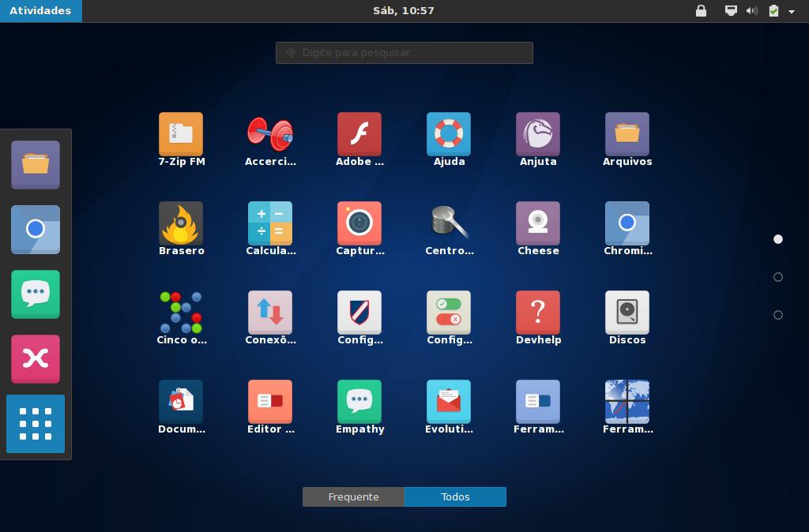Switch to the Frequente tab
Image resolution: width=809 pixels, height=532 pixels.
(353, 497)
